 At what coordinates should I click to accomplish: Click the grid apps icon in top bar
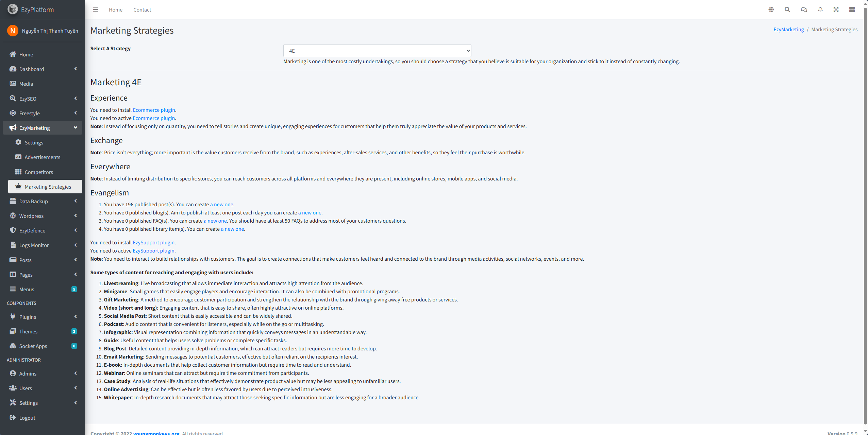852,10
